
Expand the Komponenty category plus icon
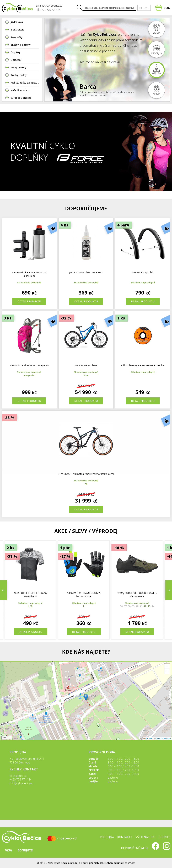pos(7,67)
